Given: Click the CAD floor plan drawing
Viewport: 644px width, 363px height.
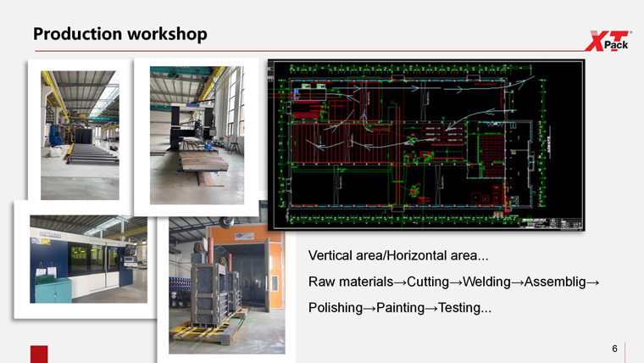Looking at the screenshot, I should 426,145.
